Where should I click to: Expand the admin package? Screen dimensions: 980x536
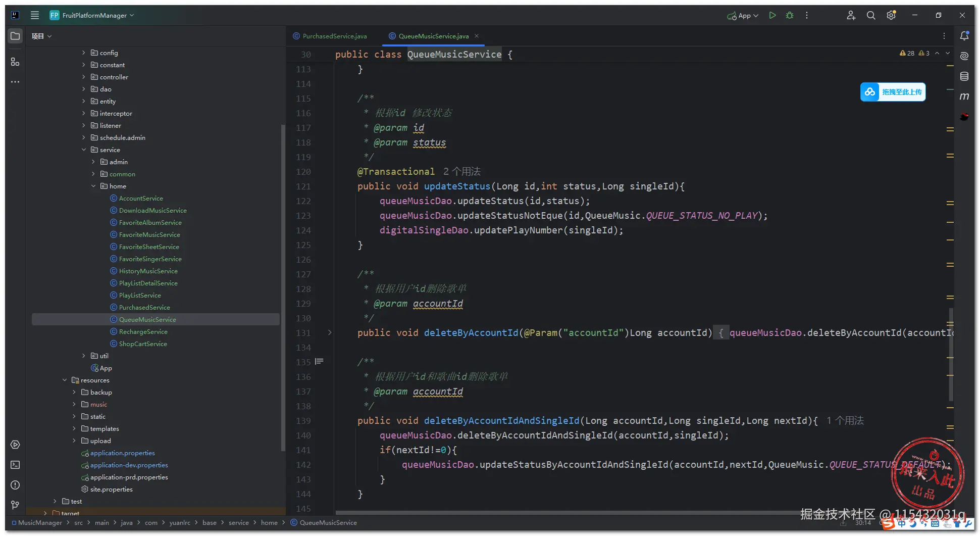(x=93, y=162)
